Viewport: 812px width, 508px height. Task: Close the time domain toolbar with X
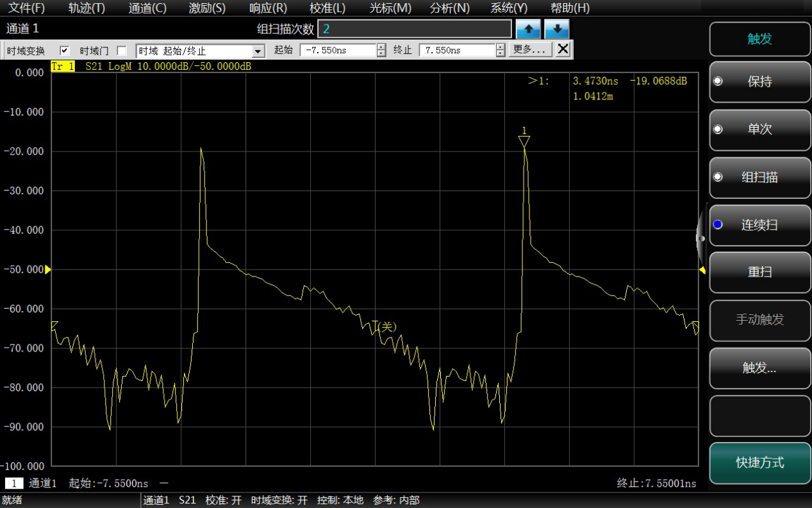[x=563, y=49]
